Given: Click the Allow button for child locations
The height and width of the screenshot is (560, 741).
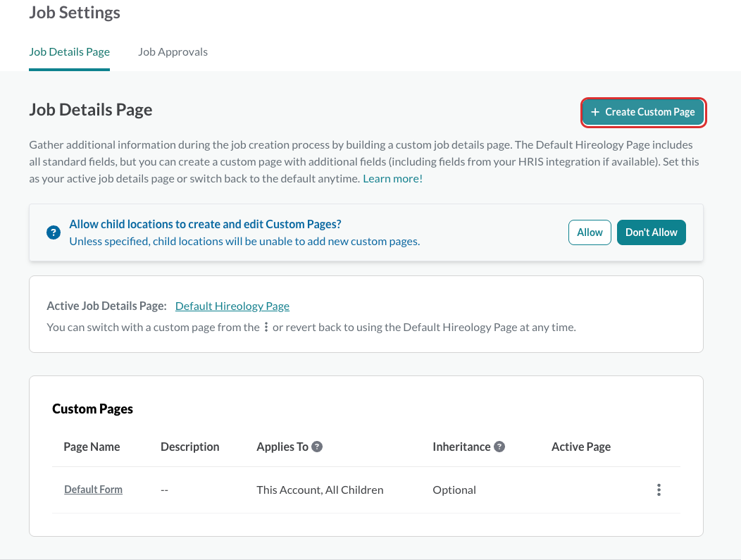Looking at the screenshot, I should pos(590,232).
